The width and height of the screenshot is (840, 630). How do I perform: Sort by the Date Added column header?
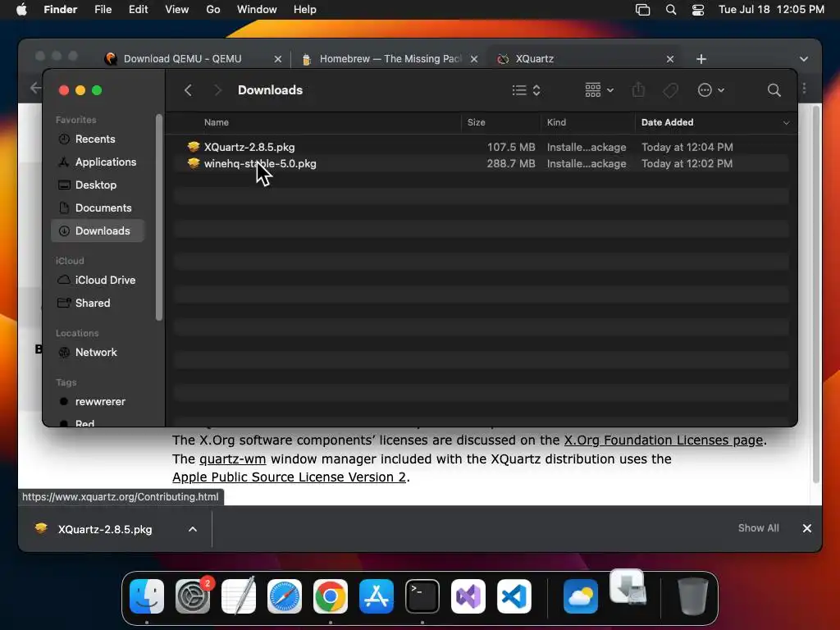[667, 122]
